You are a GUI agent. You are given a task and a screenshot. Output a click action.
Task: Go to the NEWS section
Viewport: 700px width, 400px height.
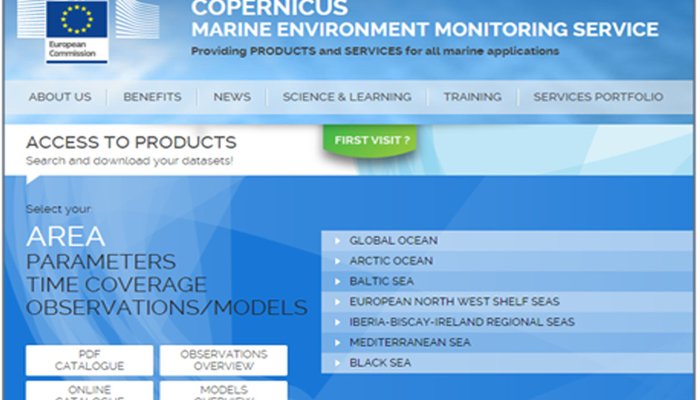coord(232,97)
